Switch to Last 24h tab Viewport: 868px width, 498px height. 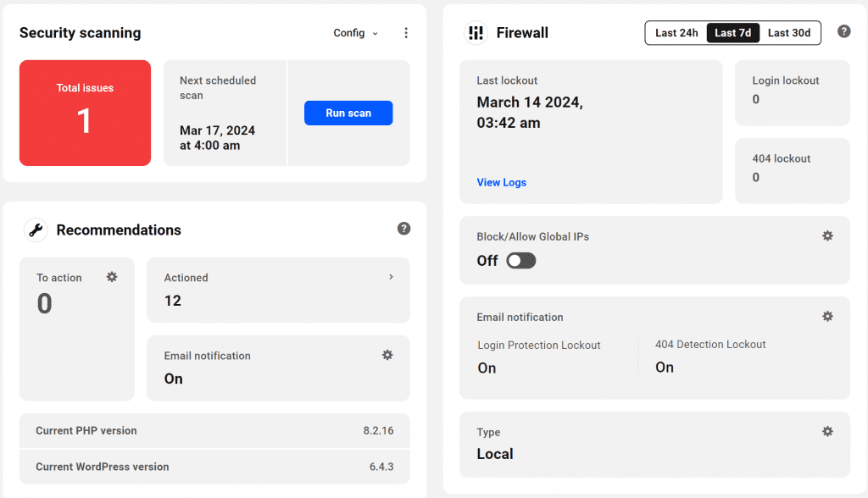676,33
